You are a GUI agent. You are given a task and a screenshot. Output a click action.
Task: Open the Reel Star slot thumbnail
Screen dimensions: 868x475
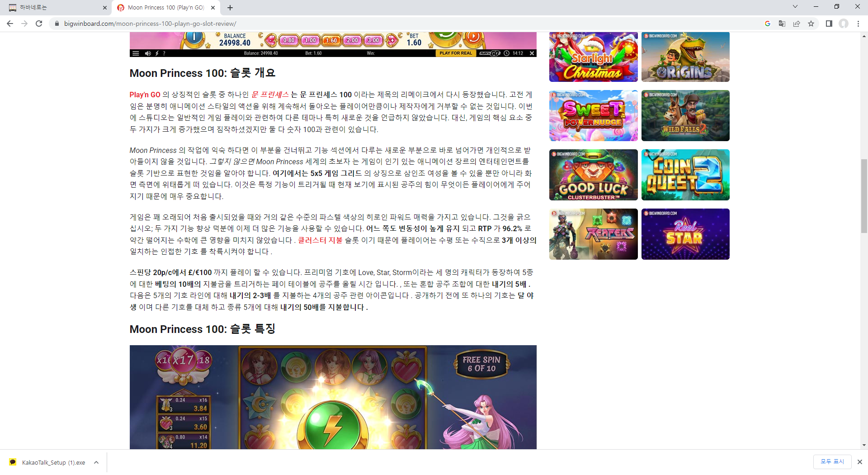point(685,234)
